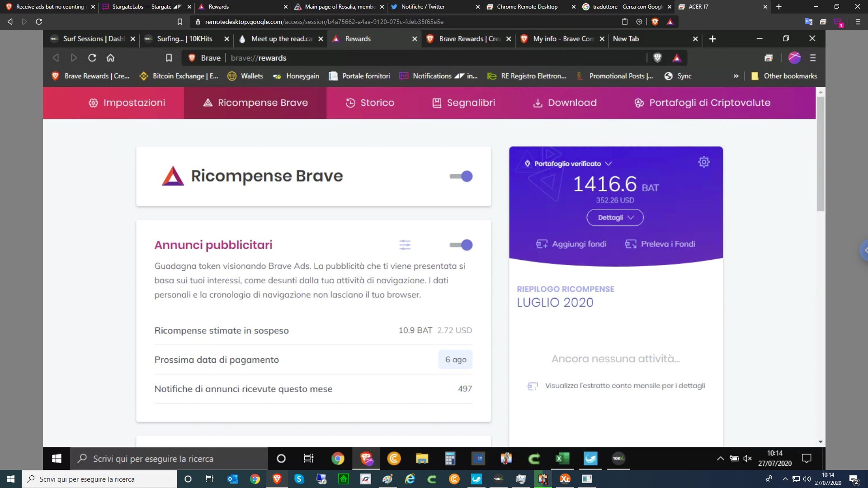The width and height of the screenshot is (868, 488).
Task: Open remote browser profile avatar
Action: (x=794, y=58)
